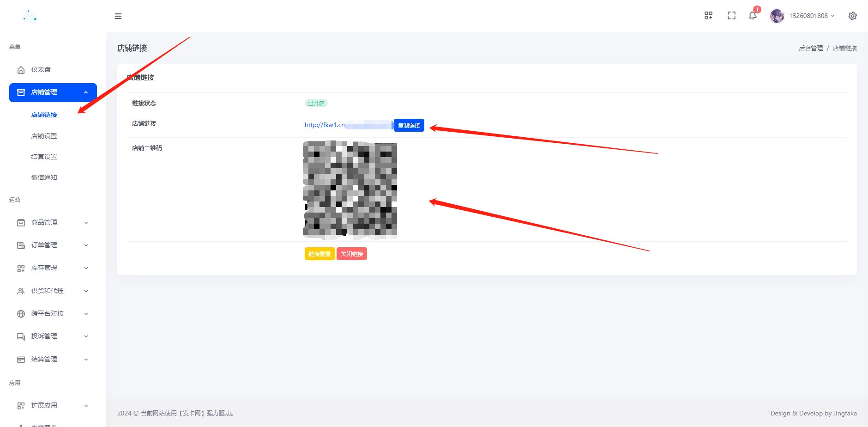
Task: Click the grid icon beside 扩展应用
Action: [21, 406]
